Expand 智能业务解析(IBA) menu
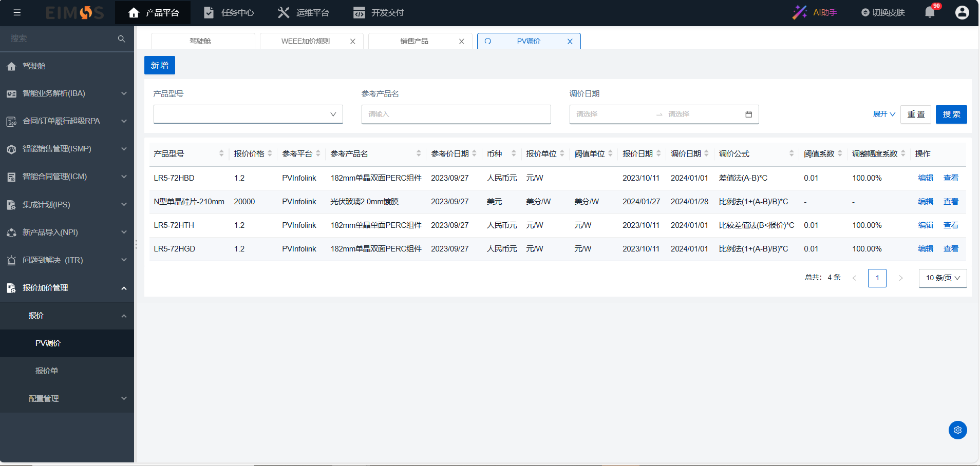The image size is (980, 466). [x=67, y=93]
